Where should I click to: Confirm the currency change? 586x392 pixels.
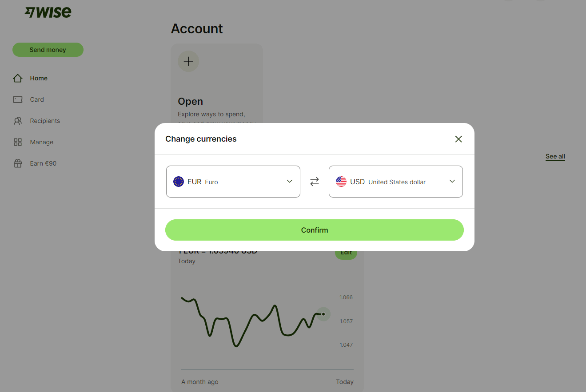pos(315,230)
